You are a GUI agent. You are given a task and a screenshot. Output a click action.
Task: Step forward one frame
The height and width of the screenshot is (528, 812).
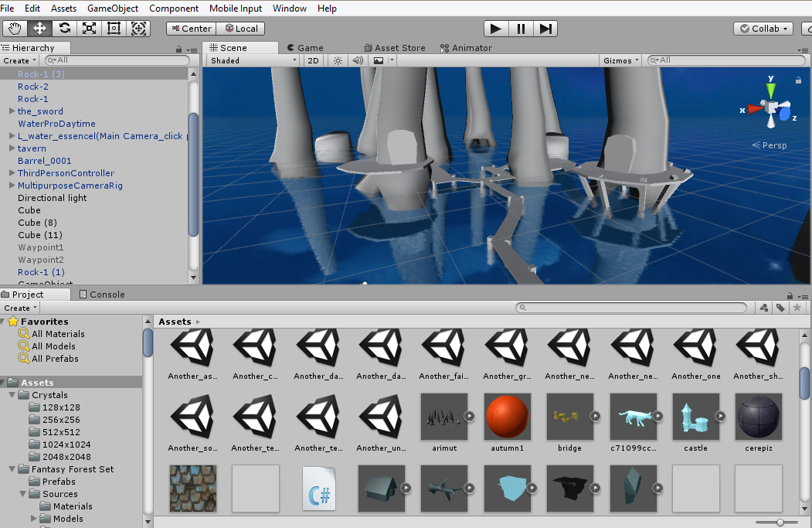(x=545, y=29)
